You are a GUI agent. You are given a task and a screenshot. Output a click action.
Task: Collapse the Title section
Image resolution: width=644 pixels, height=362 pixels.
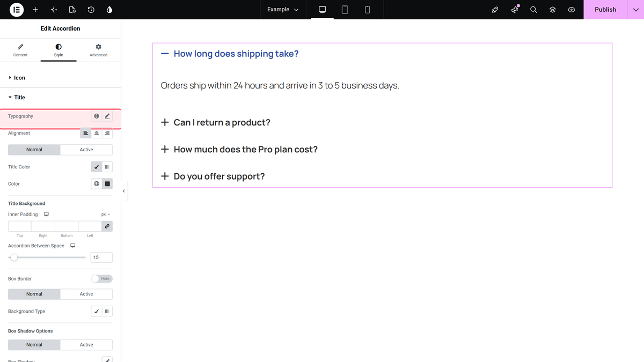(x=61, y=98)
